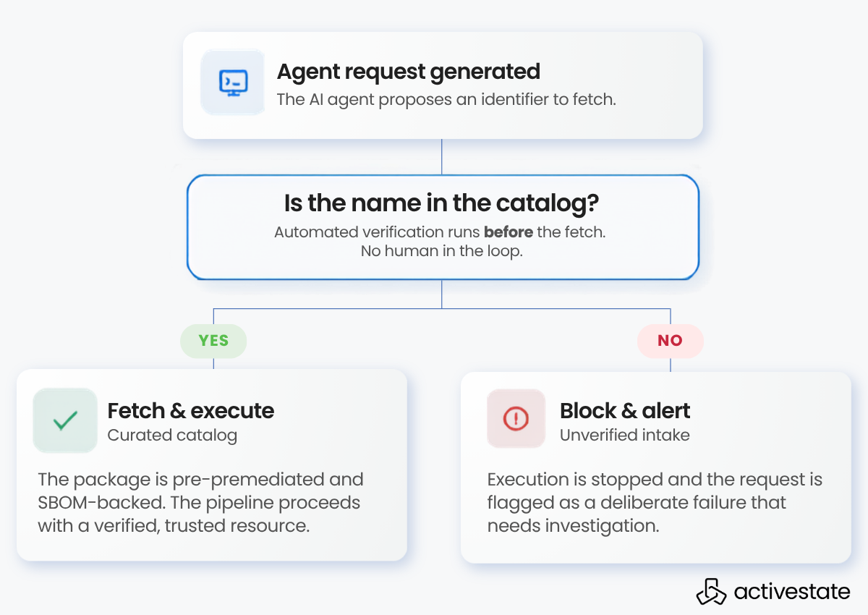Image resolution: width=868 pixels, height=615 pixels.
Task: Click the green checkmark icon
Action: point(65,420)
